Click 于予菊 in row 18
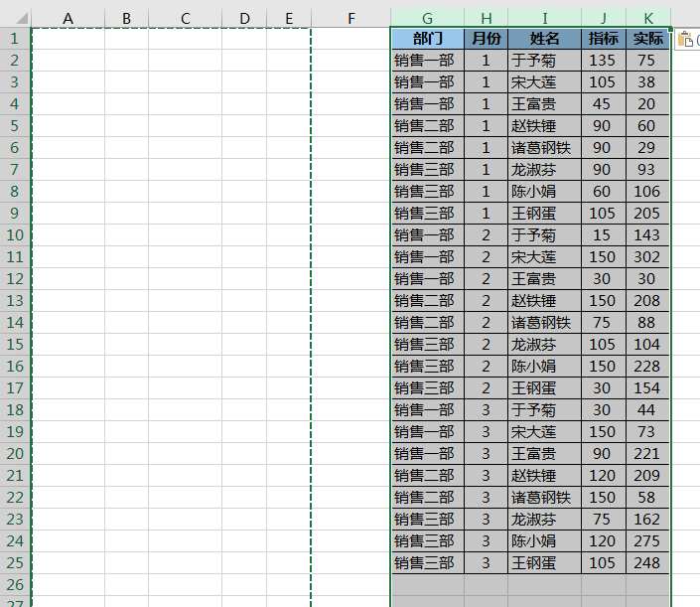This screenshot has height=607, width=700. tap(545, 410)
